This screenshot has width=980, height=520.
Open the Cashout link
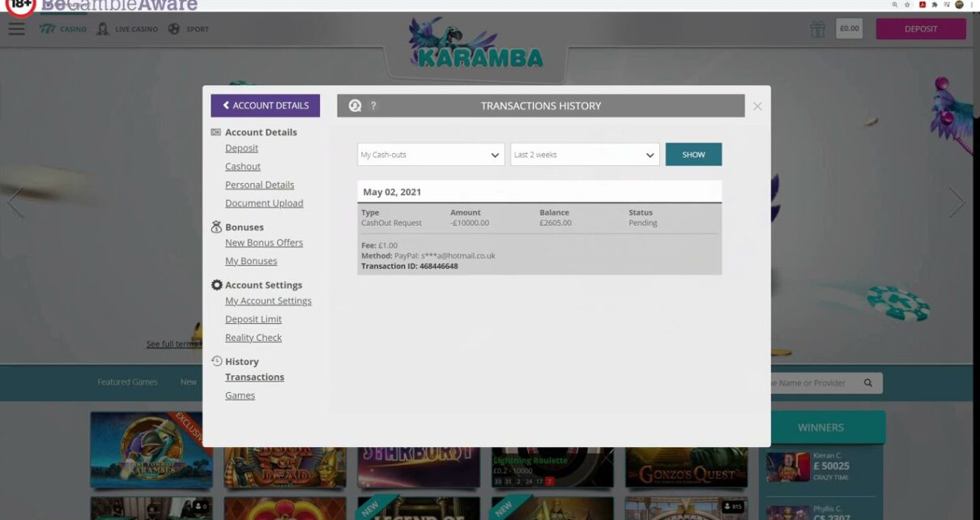point(243,167)
